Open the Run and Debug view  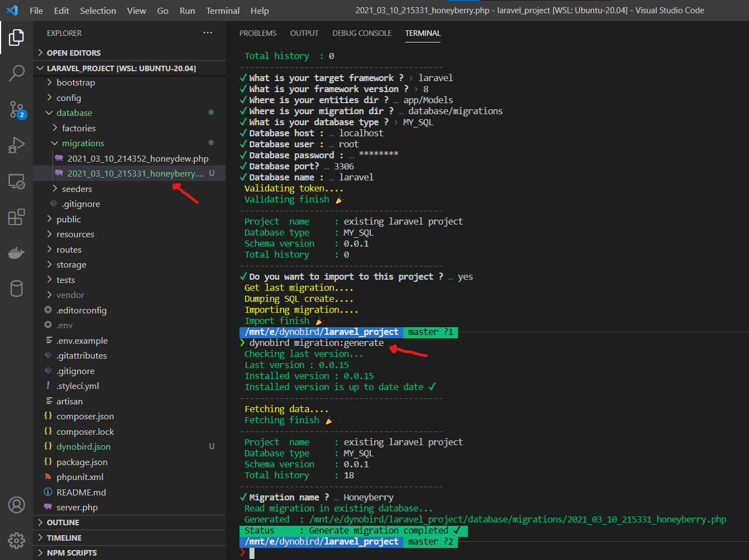[x=17, y=145]
